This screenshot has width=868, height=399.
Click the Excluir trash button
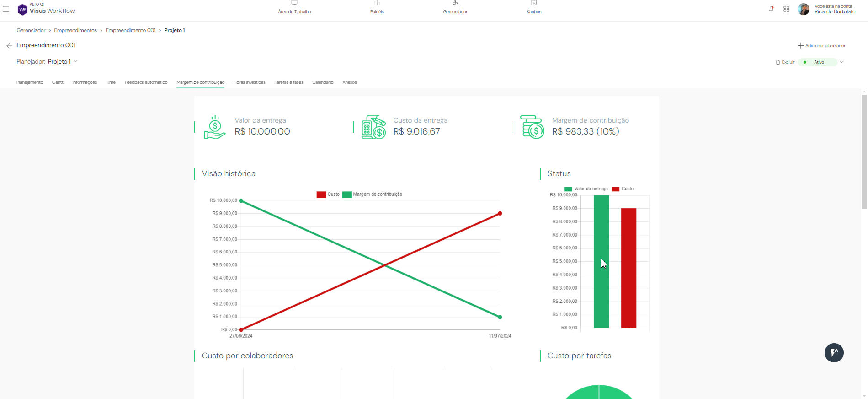785,62
